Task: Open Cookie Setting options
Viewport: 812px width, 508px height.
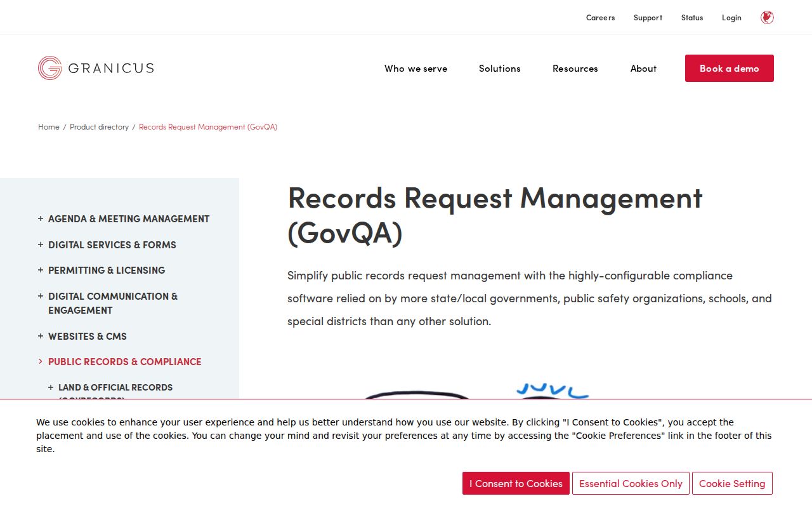Action: click(732, 483)
